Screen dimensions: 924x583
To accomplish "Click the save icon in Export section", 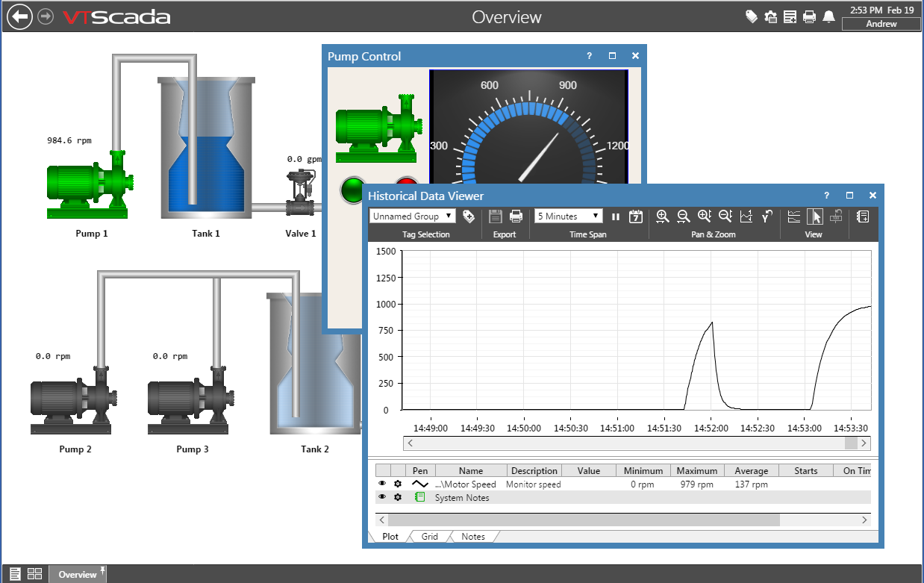I will [495, 216].
